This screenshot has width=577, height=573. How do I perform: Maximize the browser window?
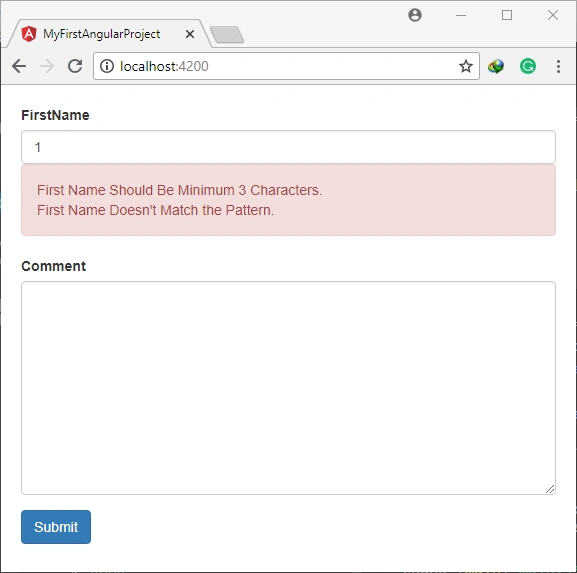(x=507, y=15)
